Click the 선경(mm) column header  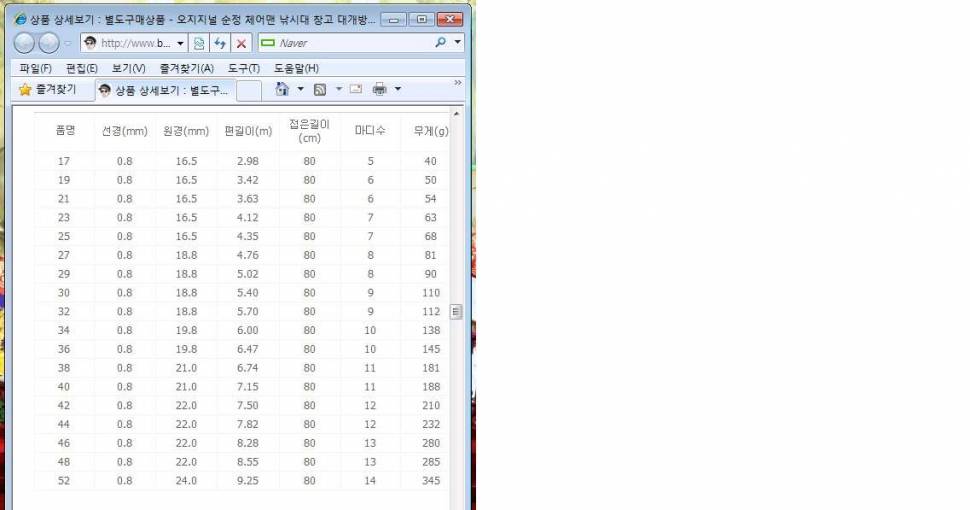124,131
